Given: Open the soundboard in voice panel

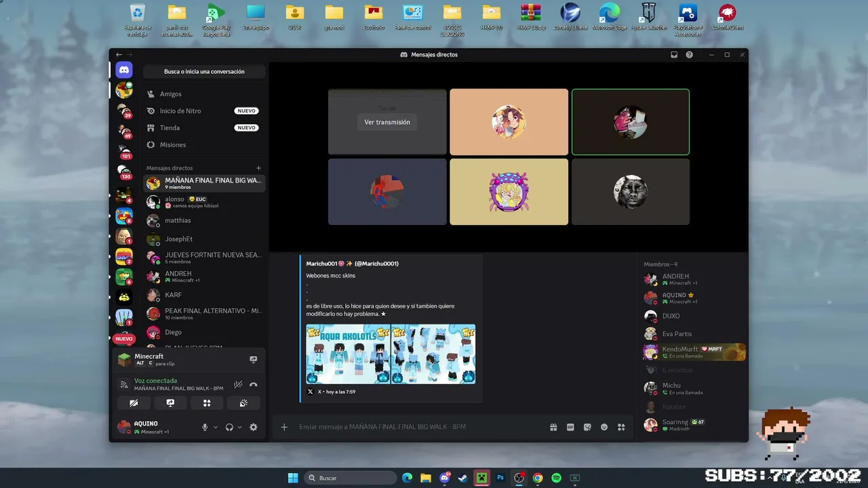Looking at the screenshot, I should [x=243, y=403].
